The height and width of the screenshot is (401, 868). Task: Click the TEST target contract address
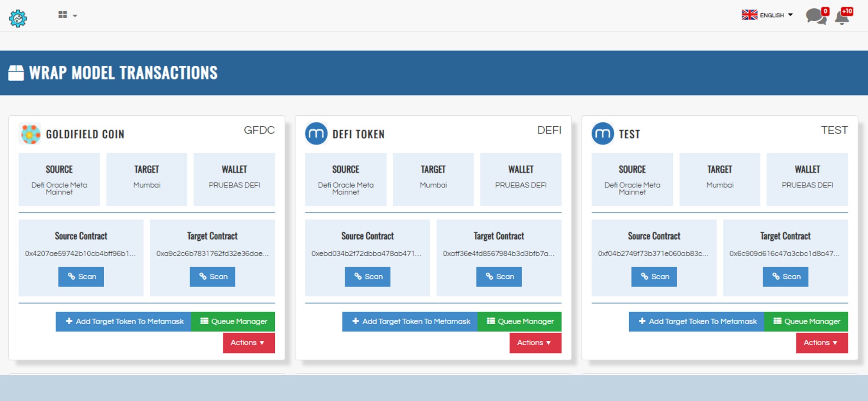coord(785,254)
